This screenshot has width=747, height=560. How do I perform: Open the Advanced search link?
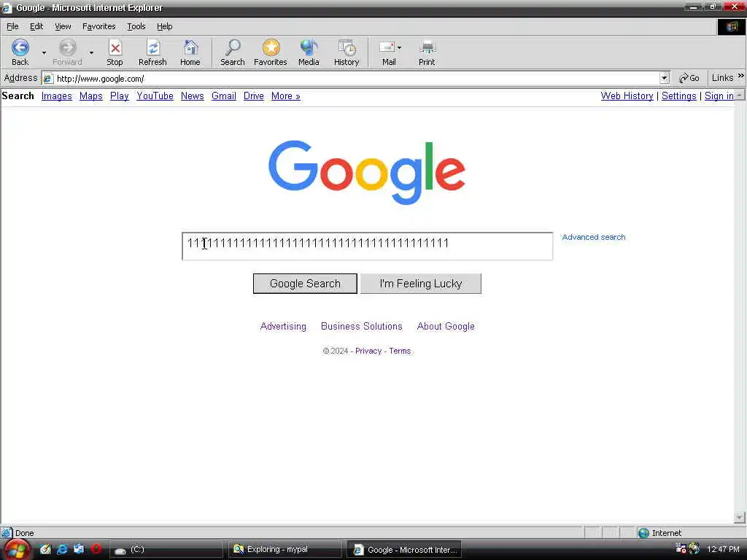pos(594,237)
